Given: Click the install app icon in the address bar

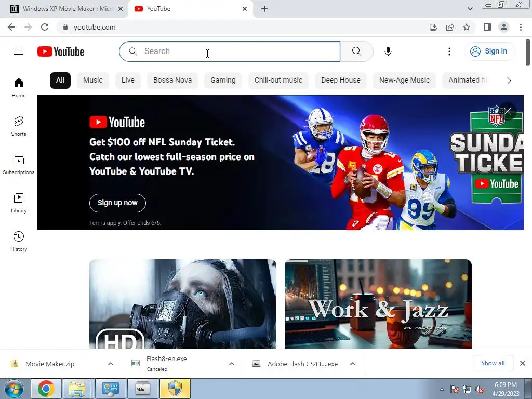Looking at the screenshot, I should point(433,27).
